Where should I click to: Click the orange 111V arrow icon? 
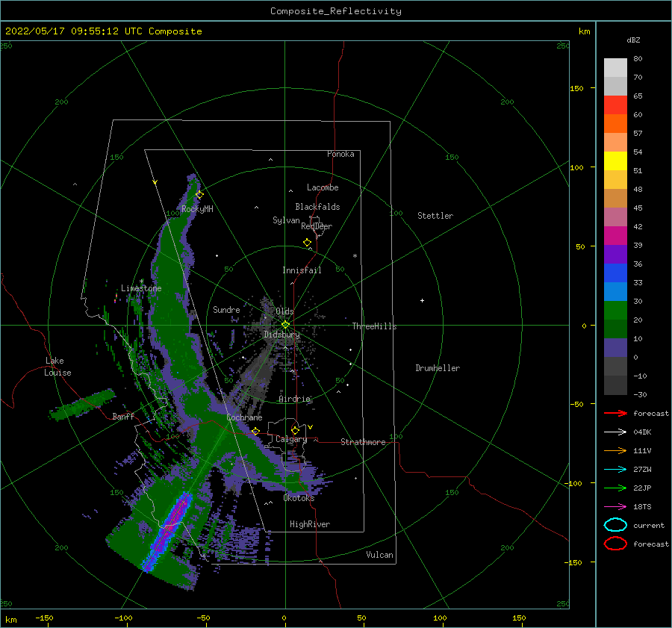point(615,450)
